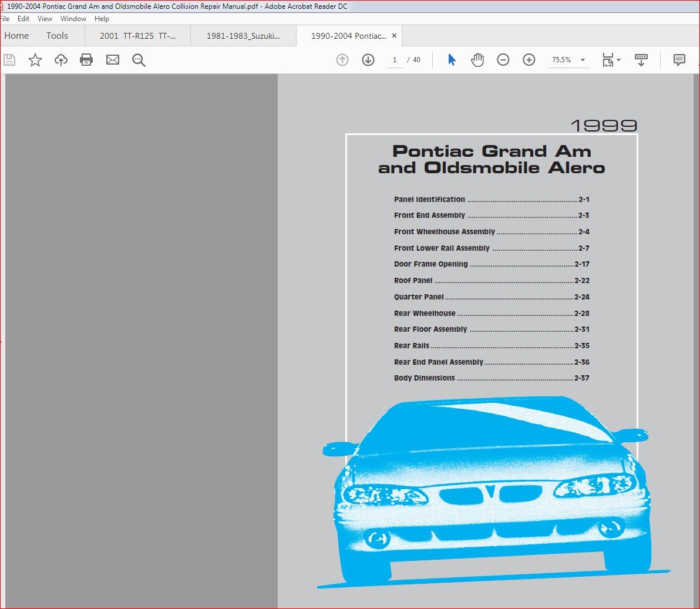Viewport: 700px width, 609px height.
Task: Zoom in with plus icon
Action: pos(529,60)
